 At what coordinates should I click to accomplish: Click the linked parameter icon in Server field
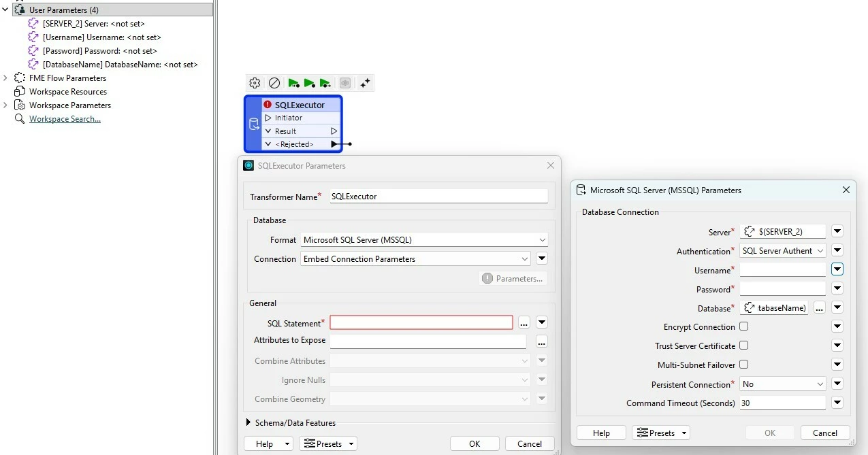[x=750, y=231]
